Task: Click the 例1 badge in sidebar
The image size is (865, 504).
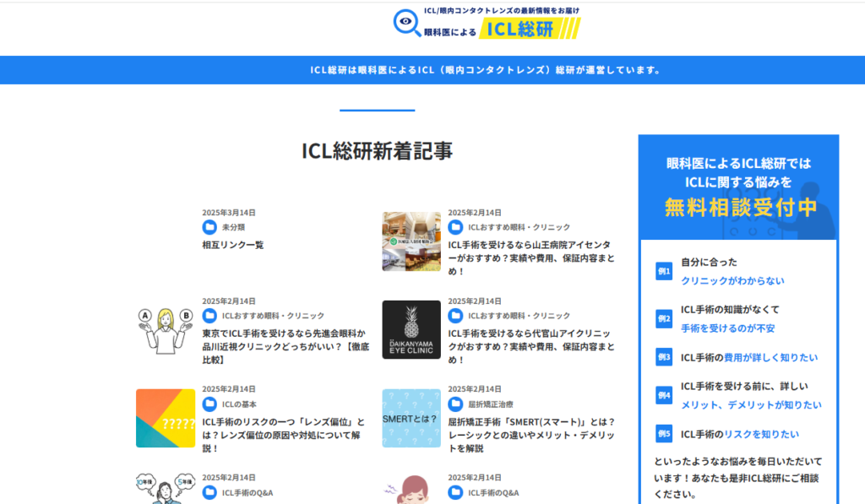Action: point(664,271)
